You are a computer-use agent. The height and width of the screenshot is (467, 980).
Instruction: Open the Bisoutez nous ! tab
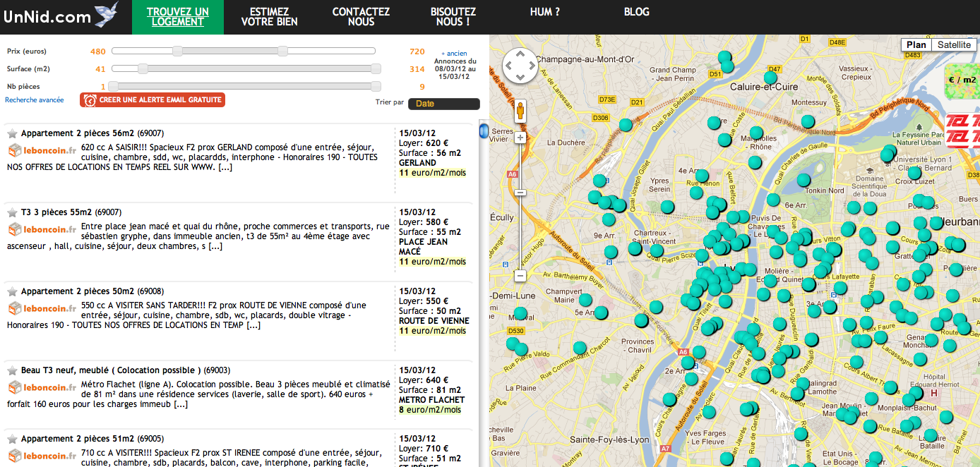click(453, 17)
